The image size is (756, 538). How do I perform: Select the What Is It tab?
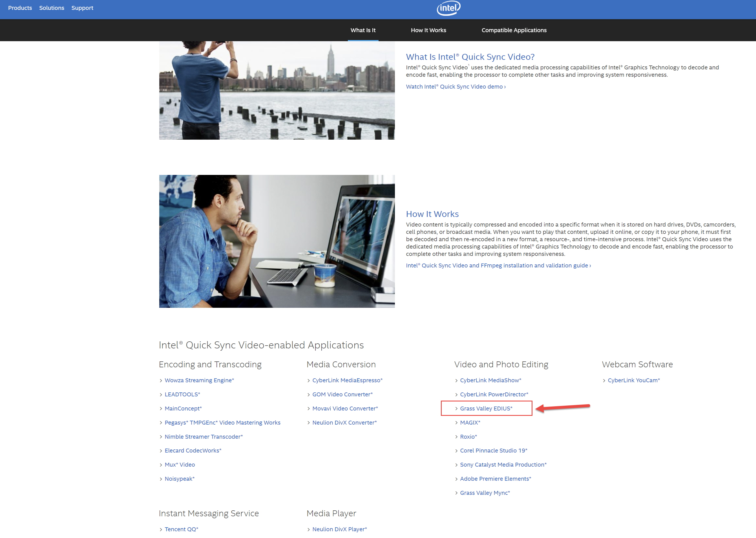[363, 30]
